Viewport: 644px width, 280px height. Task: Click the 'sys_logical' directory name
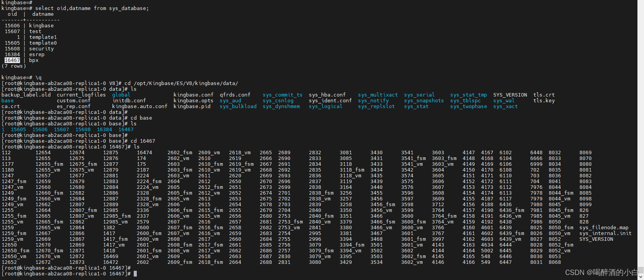(326, 107)
